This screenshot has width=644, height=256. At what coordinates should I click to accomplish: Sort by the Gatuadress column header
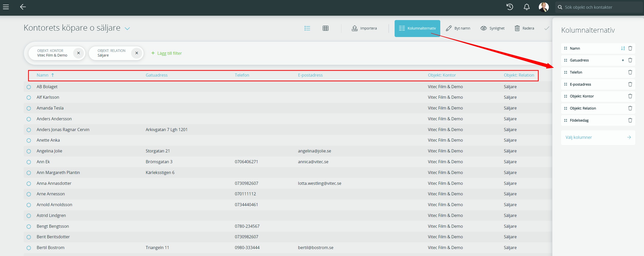[157, 75]
